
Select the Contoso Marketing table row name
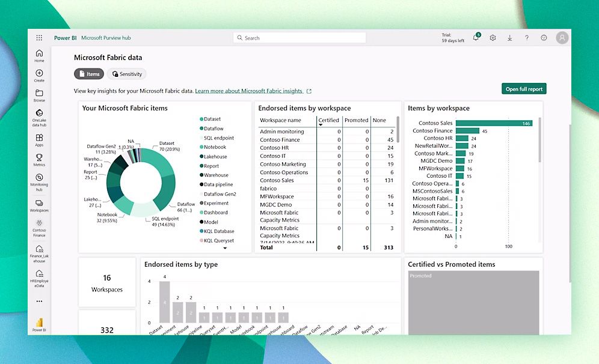pyautogui.click(x=283, y=164)
